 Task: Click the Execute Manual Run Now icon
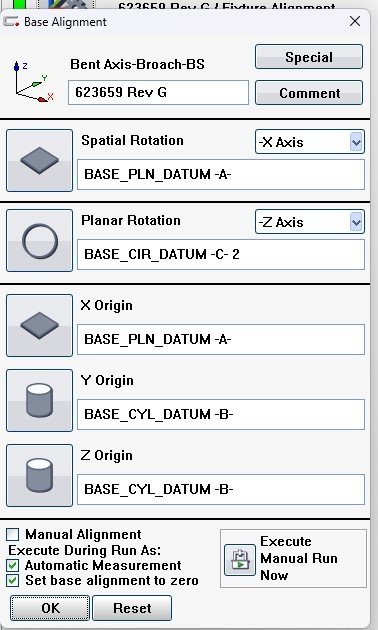tap(239, 560)
